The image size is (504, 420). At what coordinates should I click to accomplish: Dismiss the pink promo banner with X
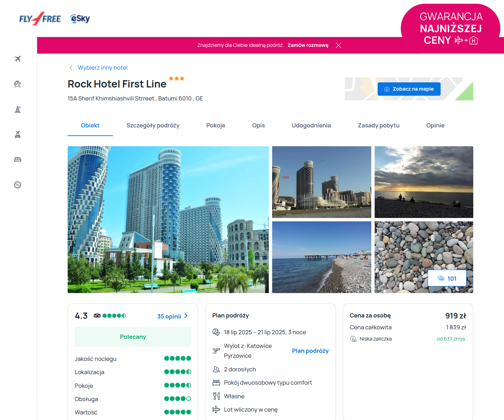coord(338,45)
